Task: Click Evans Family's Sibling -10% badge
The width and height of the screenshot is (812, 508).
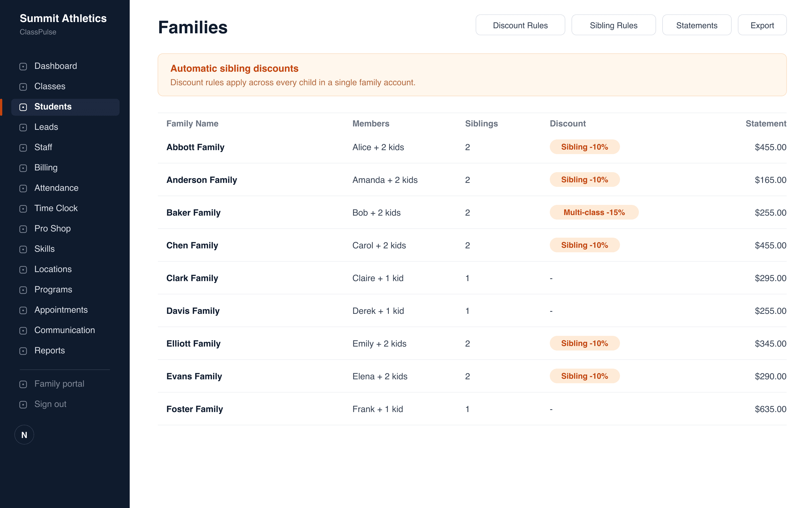Action: [584, 376]
